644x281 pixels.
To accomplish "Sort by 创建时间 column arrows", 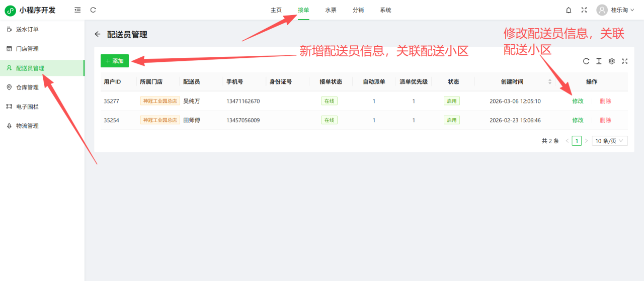I will tap(550, 81).
